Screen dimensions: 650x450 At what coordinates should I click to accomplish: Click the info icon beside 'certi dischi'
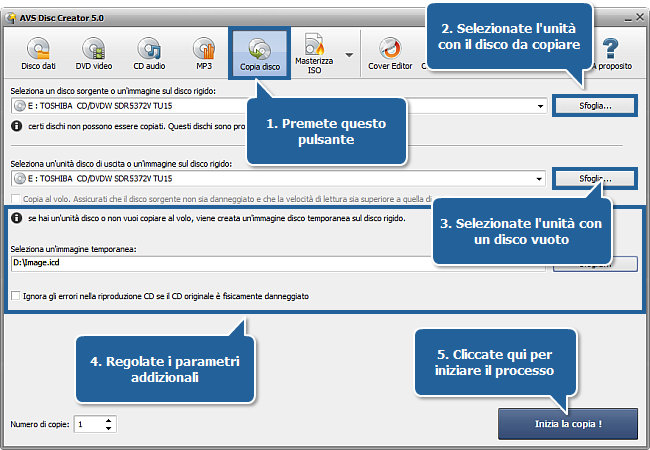pos(17,126)
